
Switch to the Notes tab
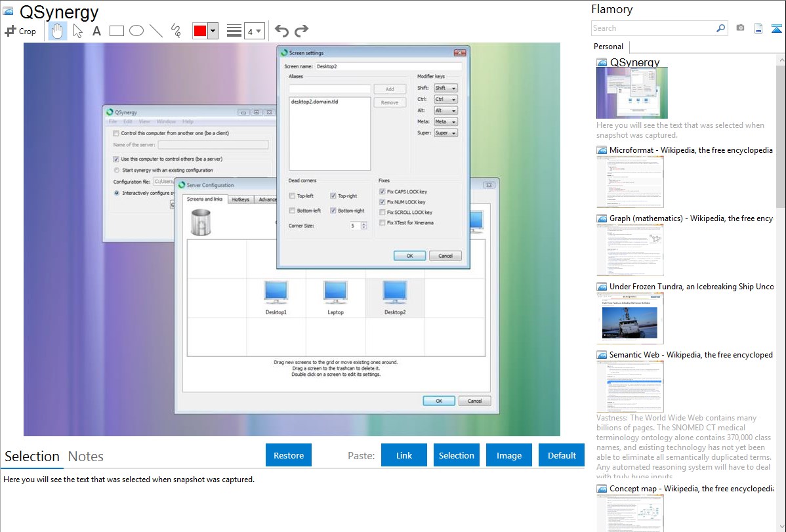86,457
